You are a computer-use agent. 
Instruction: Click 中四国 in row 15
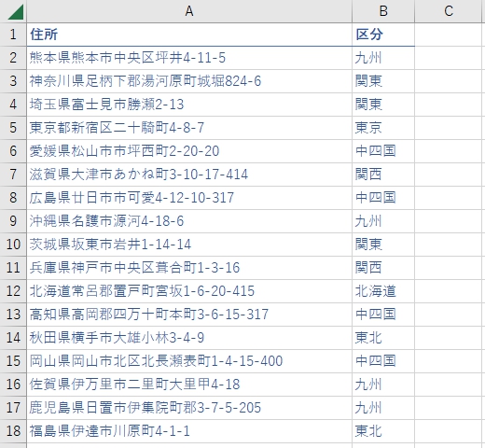383,361
